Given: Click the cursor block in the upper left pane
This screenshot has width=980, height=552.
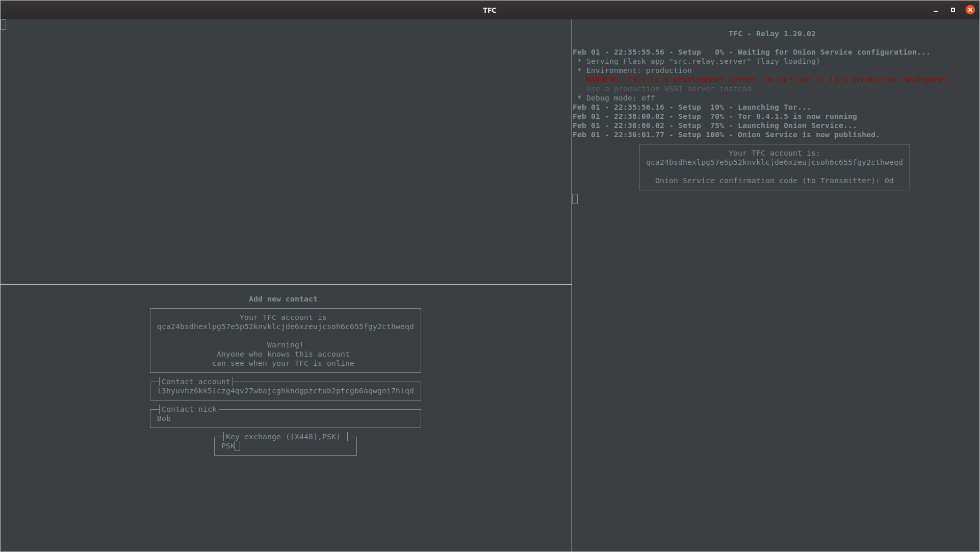Looking at the screenshot, I should pyautogui.click(x=4, y=24).
